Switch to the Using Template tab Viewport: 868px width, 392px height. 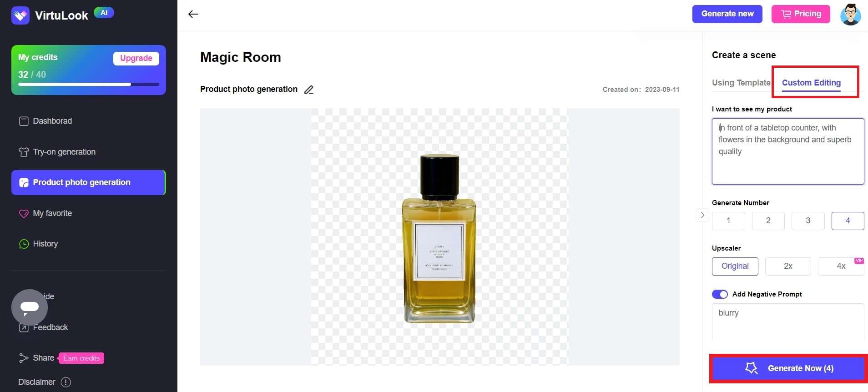click(x=741, y=83)
